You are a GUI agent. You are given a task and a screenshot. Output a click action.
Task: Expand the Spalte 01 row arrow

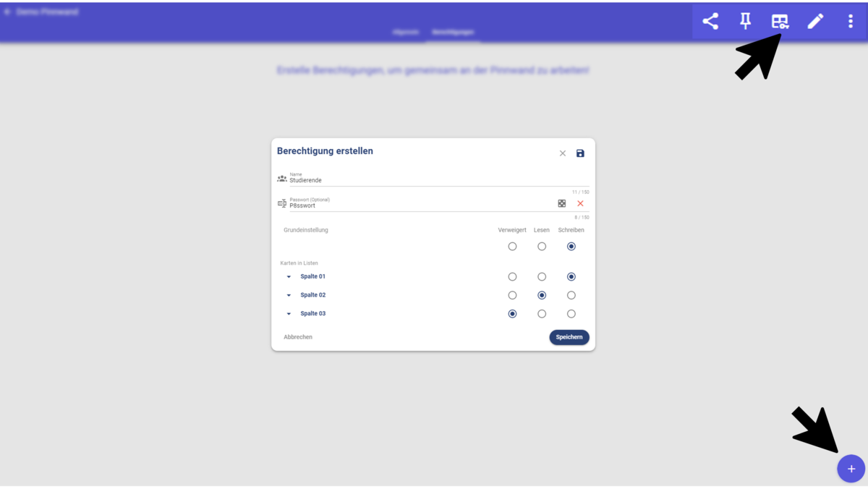[289, 277]
